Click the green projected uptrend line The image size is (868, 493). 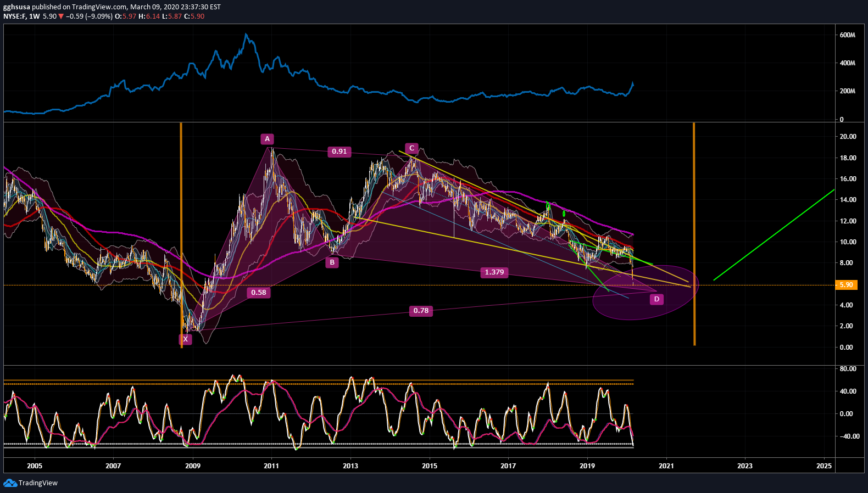point(774,235)
